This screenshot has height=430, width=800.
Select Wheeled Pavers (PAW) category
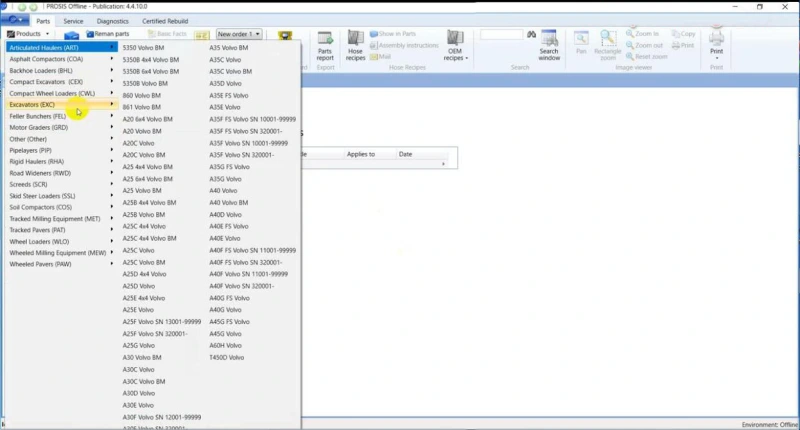click(62, 264)
